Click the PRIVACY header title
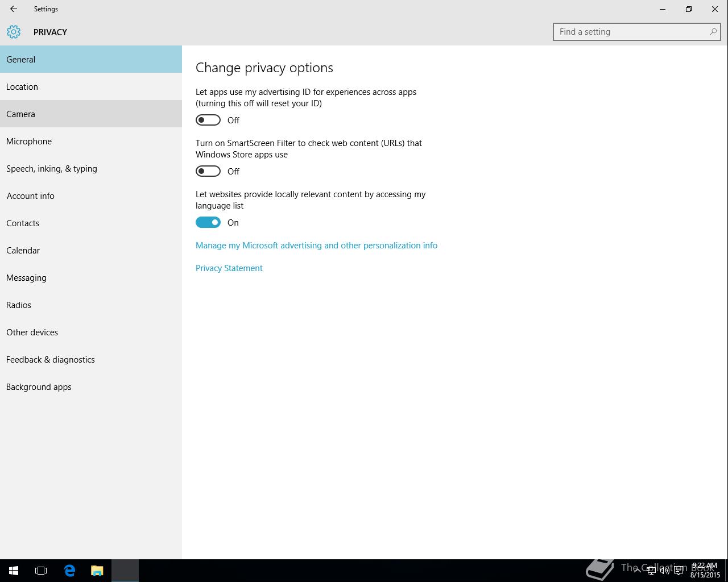728x582 pixels. 50,32
